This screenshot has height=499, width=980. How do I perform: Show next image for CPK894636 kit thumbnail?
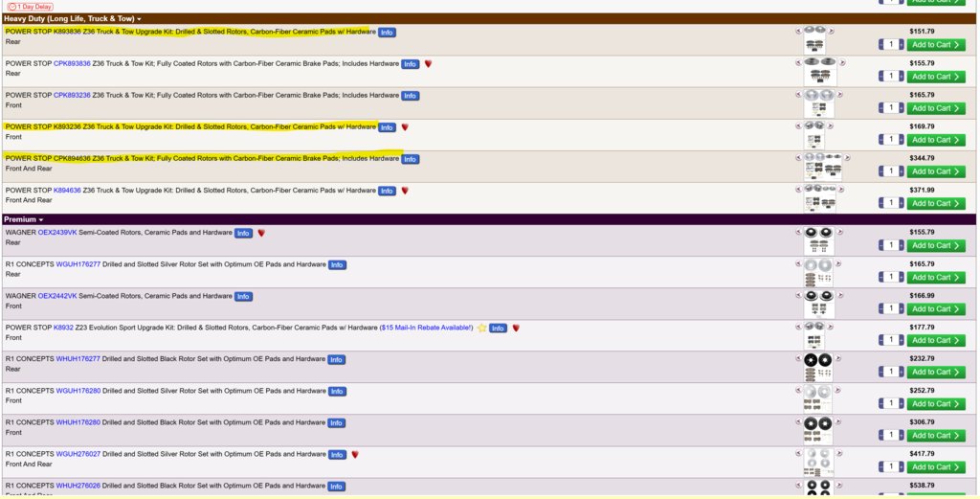(x=847, y=158)
